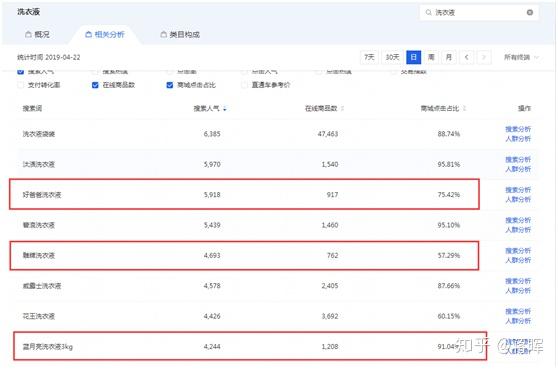Click the magnifier icon in search box
Viewport: 558px width, 369px height.
(428, 12)
